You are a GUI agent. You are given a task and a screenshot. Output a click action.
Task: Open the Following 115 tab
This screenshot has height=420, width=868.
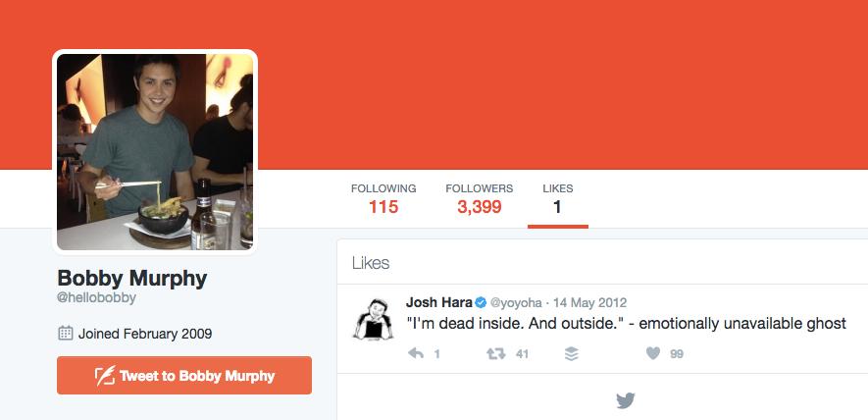pos(383,198)
